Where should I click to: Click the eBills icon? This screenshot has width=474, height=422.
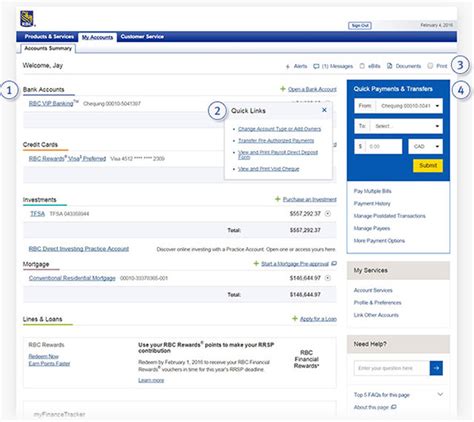(362, 66)
